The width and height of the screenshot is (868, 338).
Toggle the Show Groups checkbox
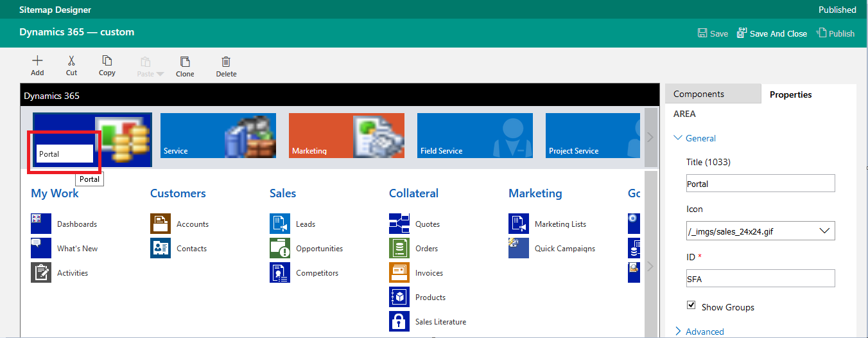tap(691, 305)
